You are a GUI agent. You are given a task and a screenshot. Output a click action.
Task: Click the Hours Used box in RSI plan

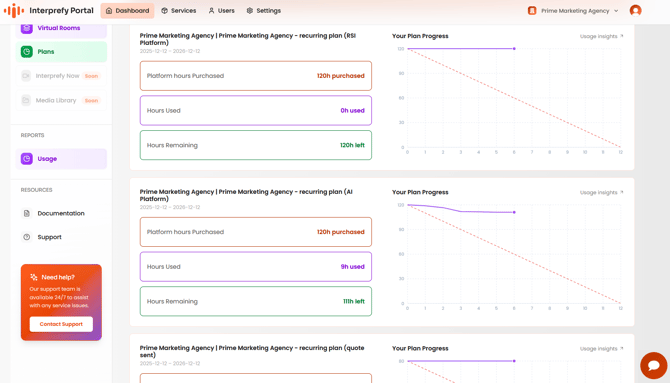click(x=256, y=111)
